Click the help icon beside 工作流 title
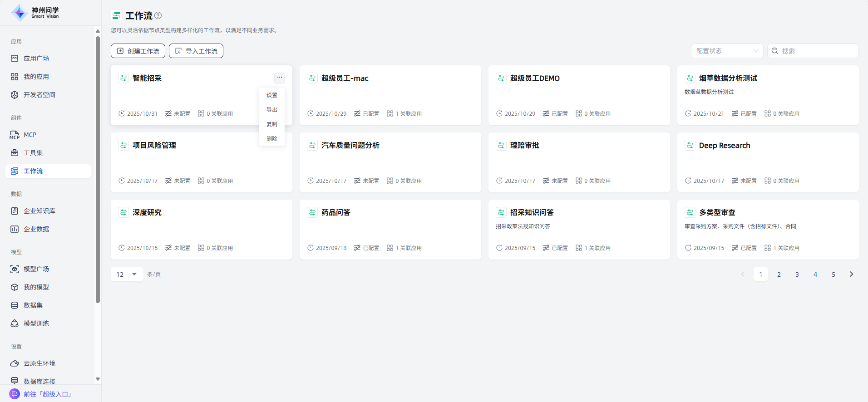 158,15
